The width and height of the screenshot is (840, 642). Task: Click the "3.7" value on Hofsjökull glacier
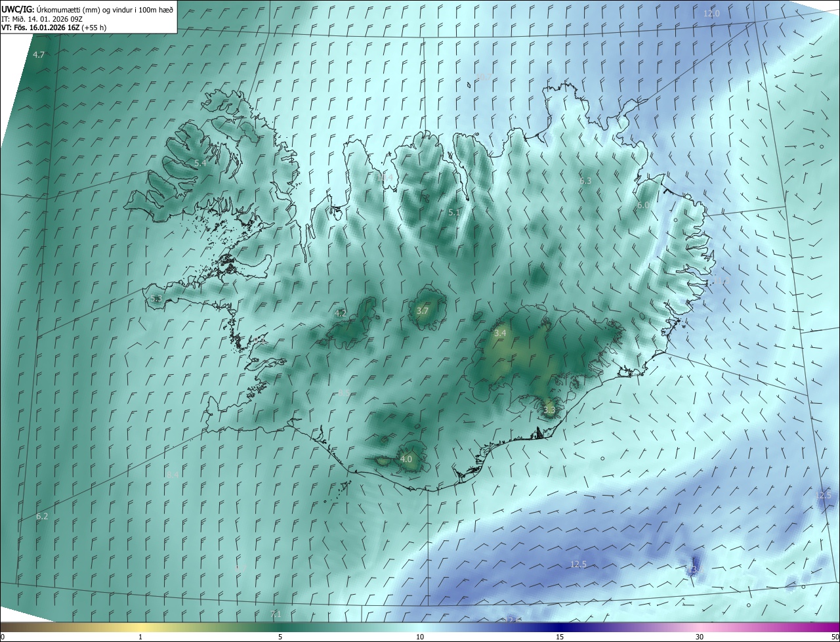423,311
